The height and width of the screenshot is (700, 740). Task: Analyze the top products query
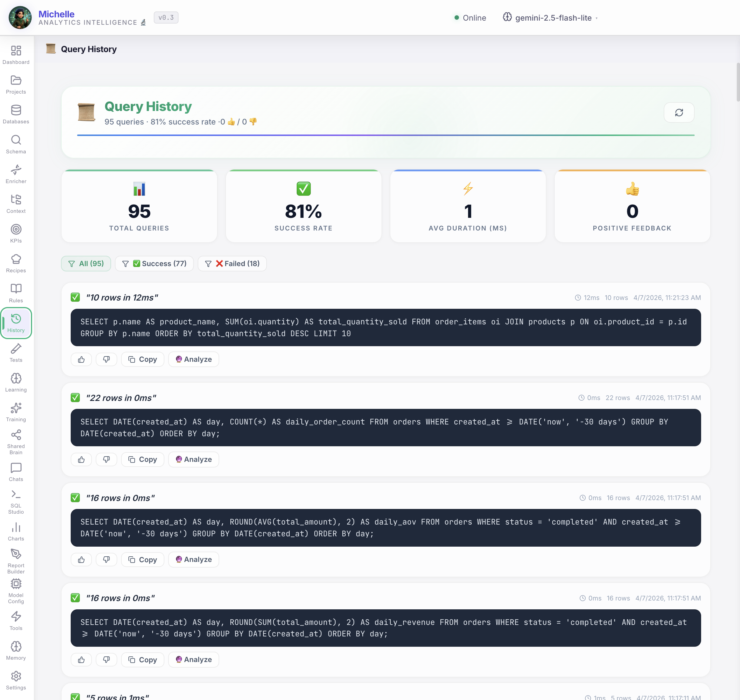(194, 359)
